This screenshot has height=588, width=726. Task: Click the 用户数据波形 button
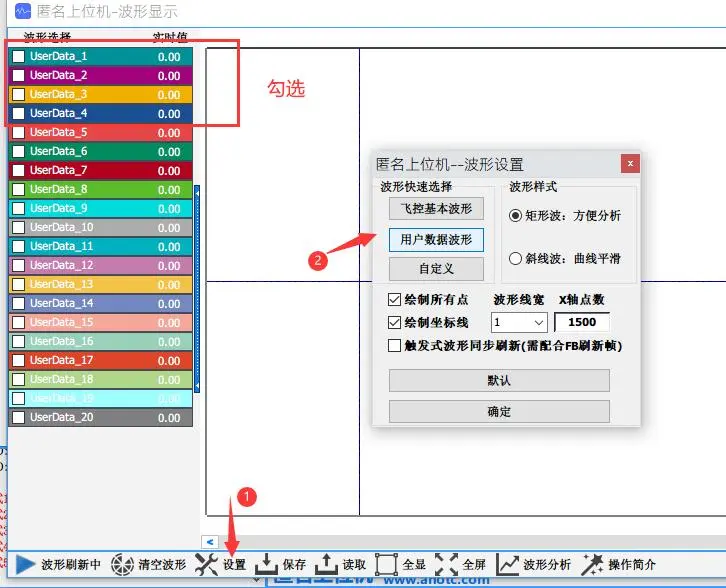coord(436,240)
